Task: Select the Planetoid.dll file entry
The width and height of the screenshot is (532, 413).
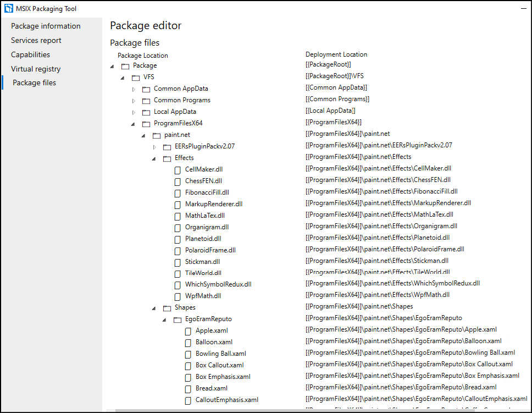Action: pos(203,238)
